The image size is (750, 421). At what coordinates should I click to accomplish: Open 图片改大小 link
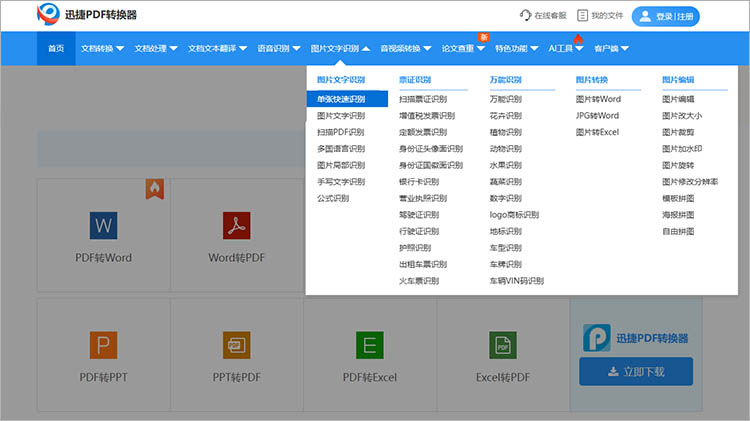click(x=682, y=116)
